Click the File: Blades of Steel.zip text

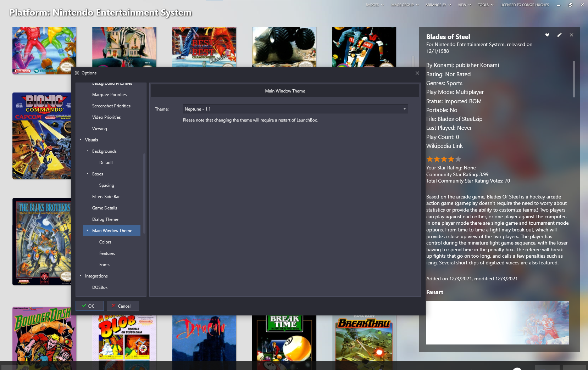(454, 119)
